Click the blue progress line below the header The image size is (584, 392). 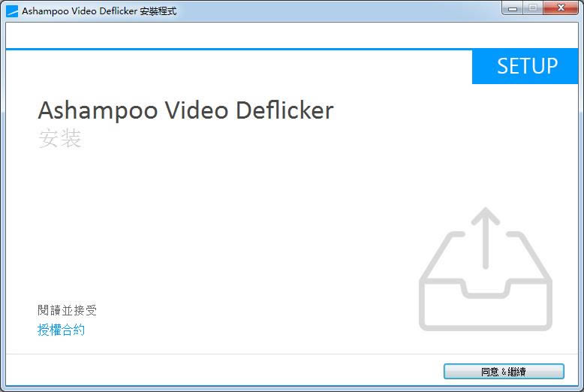pos(239,49)
